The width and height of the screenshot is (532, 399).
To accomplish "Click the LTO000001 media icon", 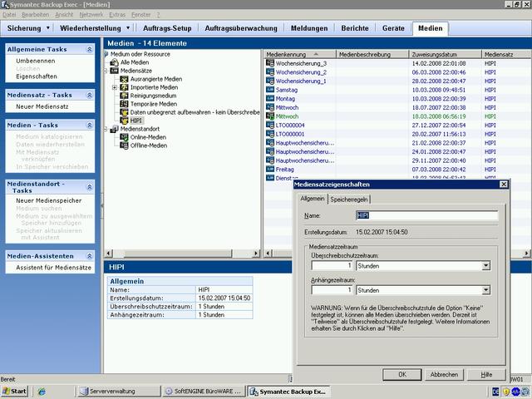I will pos(270,134).
